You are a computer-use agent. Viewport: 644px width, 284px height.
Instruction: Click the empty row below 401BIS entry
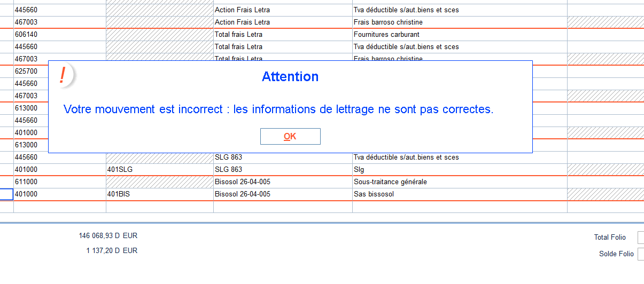(x=322, y=207)
